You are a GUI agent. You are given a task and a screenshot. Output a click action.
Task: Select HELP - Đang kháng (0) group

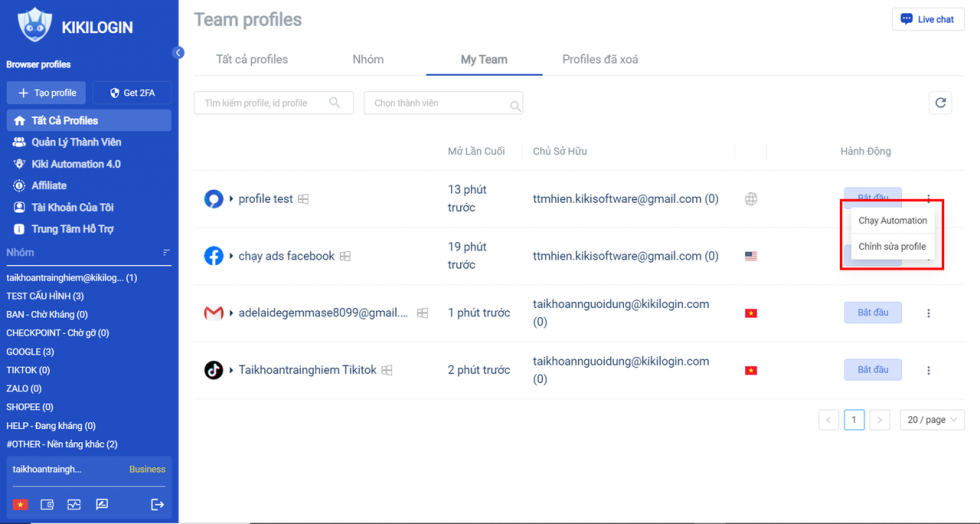(x=51, y=426)
